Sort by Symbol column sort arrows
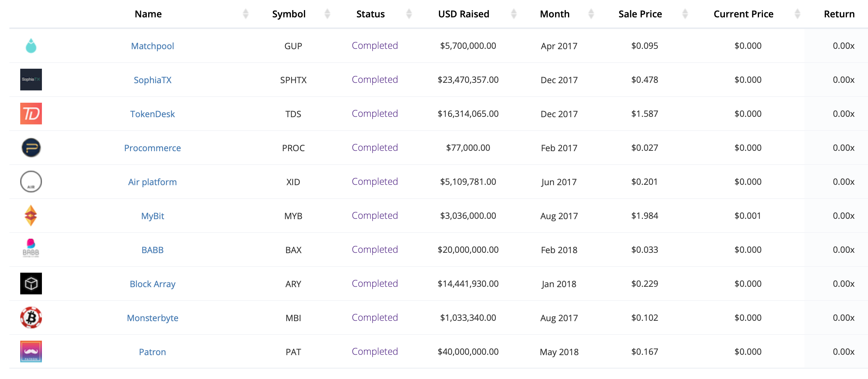Screen dimensions: 868x379 coord(327,14)
